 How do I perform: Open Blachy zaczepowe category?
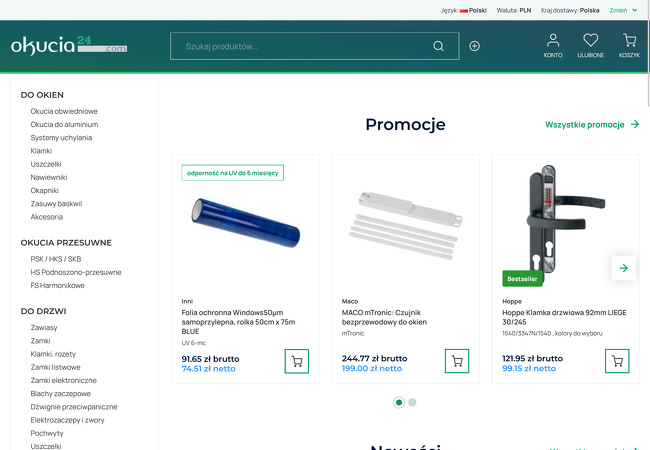point(61,394)
